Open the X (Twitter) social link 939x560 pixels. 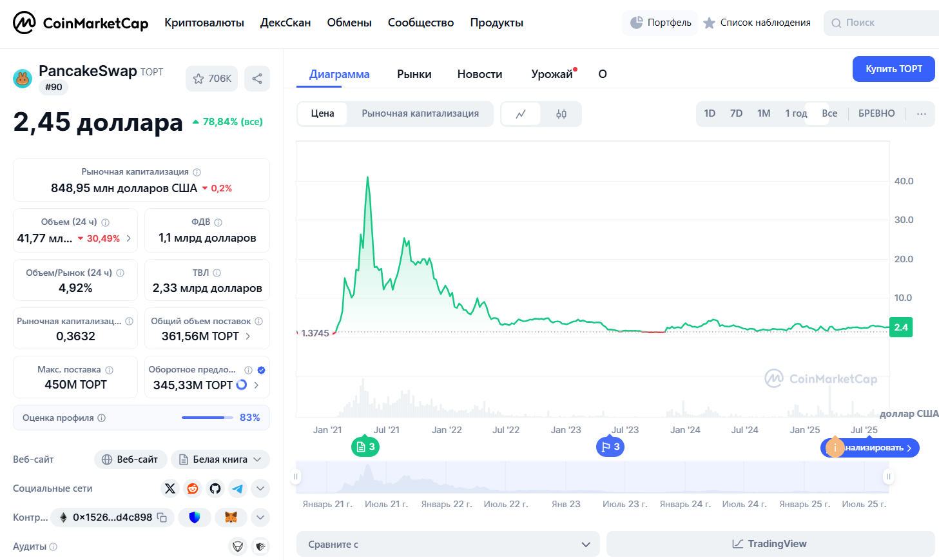point(170,488)
